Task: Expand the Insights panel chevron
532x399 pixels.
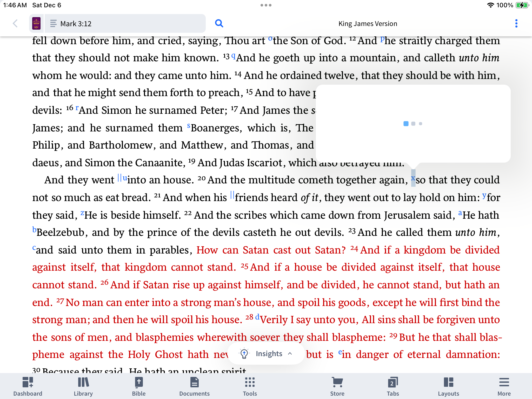Action: tap(290, 354)
